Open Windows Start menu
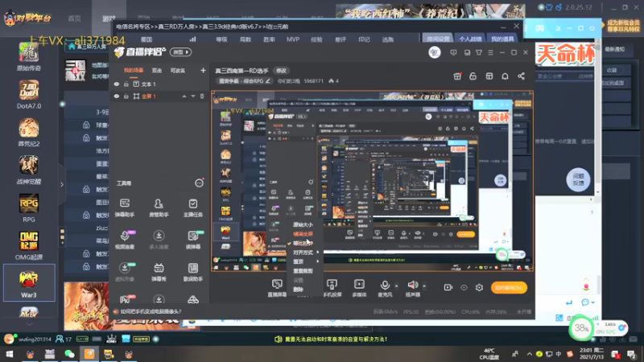644x362 pixels. [9, 354]
